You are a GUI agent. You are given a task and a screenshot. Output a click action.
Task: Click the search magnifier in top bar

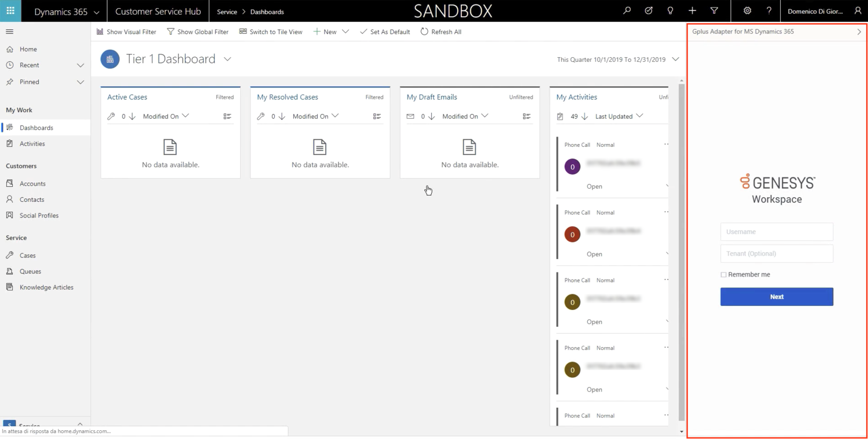click(x=627, y=11)
